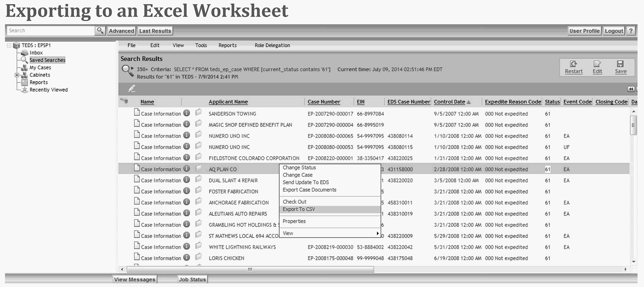644x287 pixels.
Task: Open Inbox in the navigation tree
Action: pyautogui.click(x=36, y=53)
